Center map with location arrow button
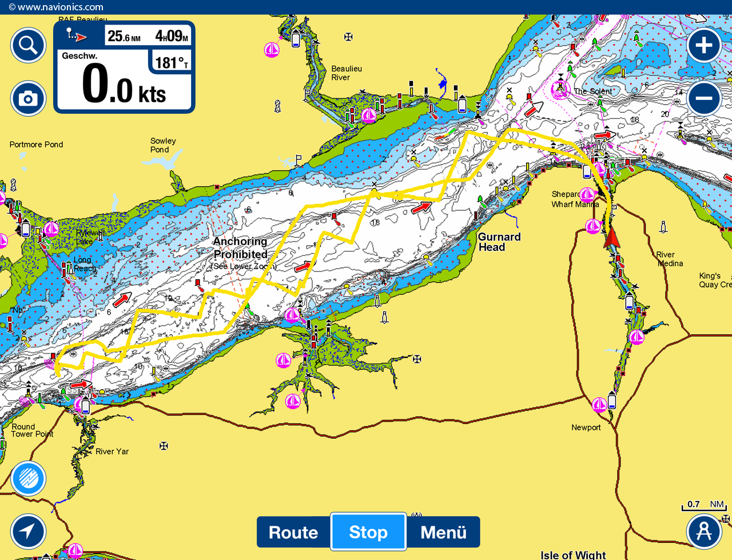 point(28,531)
